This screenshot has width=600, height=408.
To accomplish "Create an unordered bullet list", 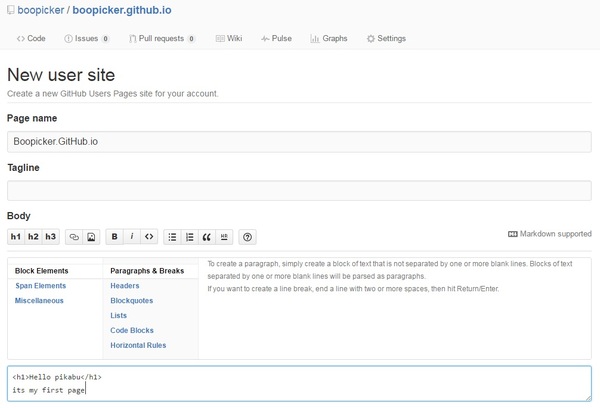I will coord(173,237).
